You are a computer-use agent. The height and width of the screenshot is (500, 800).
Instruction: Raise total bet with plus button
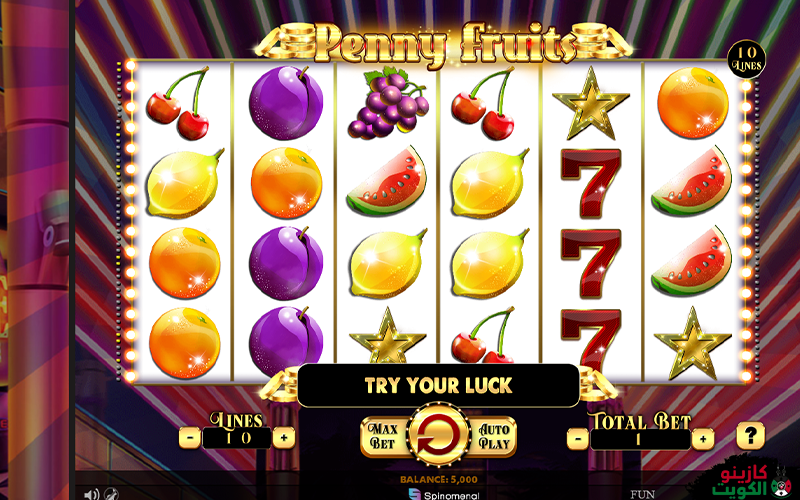coord(703,438)
